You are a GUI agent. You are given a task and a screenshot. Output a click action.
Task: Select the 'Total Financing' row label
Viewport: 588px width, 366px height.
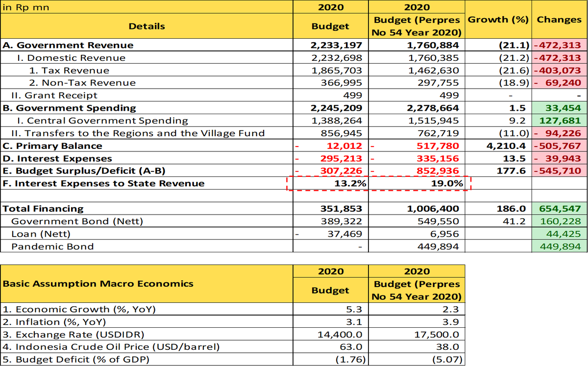(x=43, y=209)
